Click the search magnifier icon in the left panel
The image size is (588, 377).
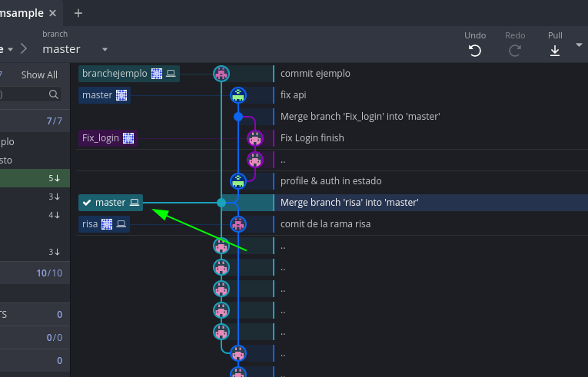(x=54, y=94)
